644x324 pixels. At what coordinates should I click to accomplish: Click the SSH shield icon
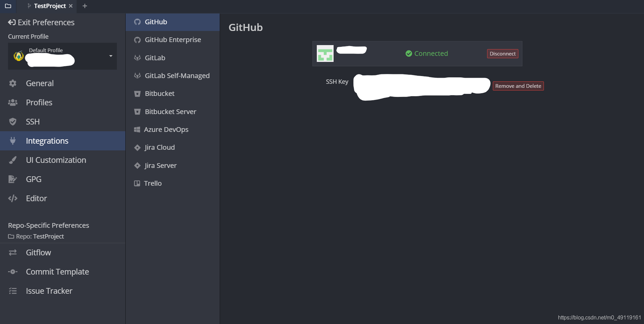(13, 122)
